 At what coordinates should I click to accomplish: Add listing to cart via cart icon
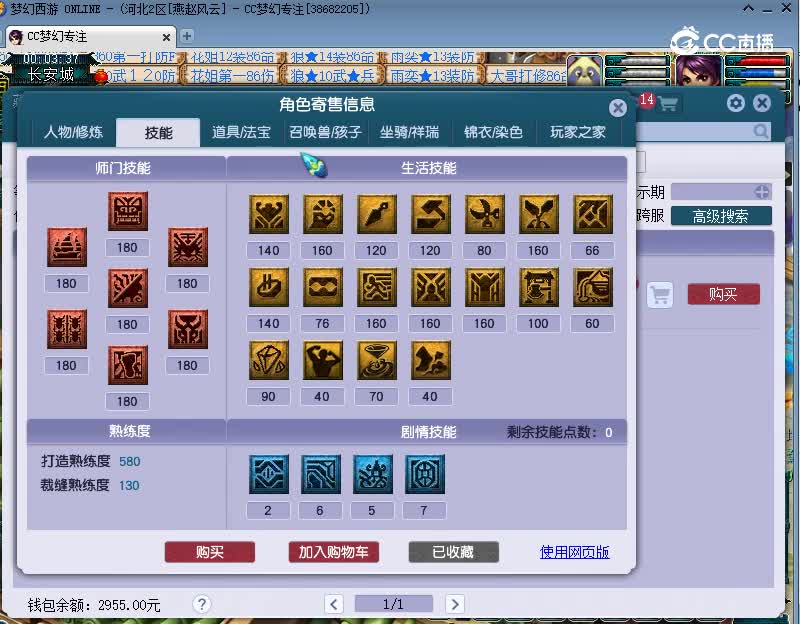[660, 295]
